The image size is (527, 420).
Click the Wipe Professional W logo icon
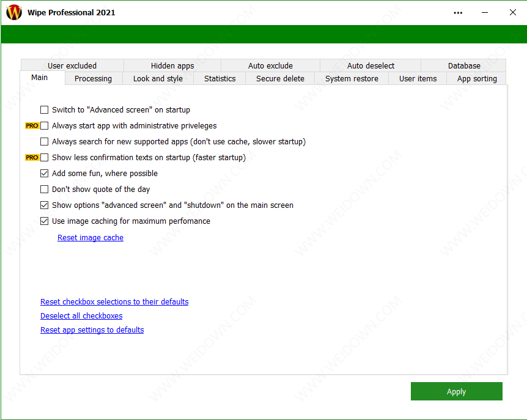[x=14, y=12]
